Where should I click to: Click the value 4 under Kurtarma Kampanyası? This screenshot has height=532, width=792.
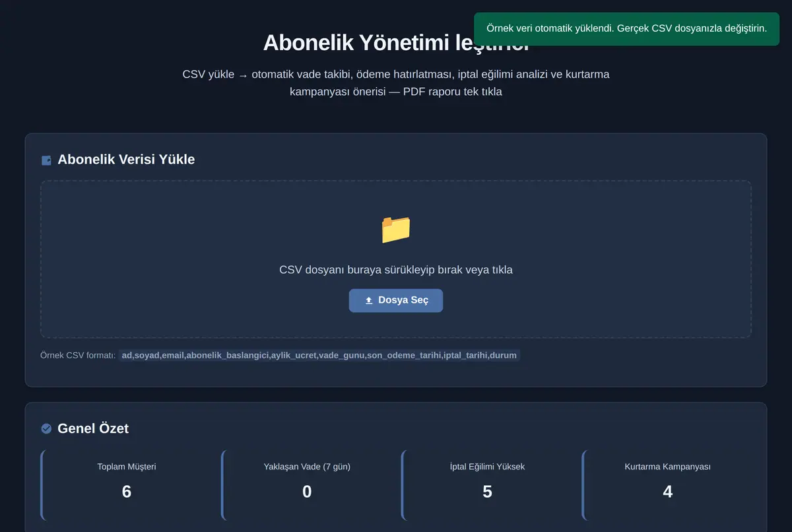click(x=667, y=492)
